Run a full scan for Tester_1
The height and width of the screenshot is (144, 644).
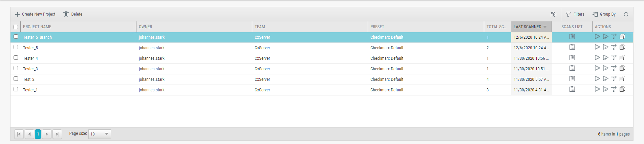pos(597,89)
